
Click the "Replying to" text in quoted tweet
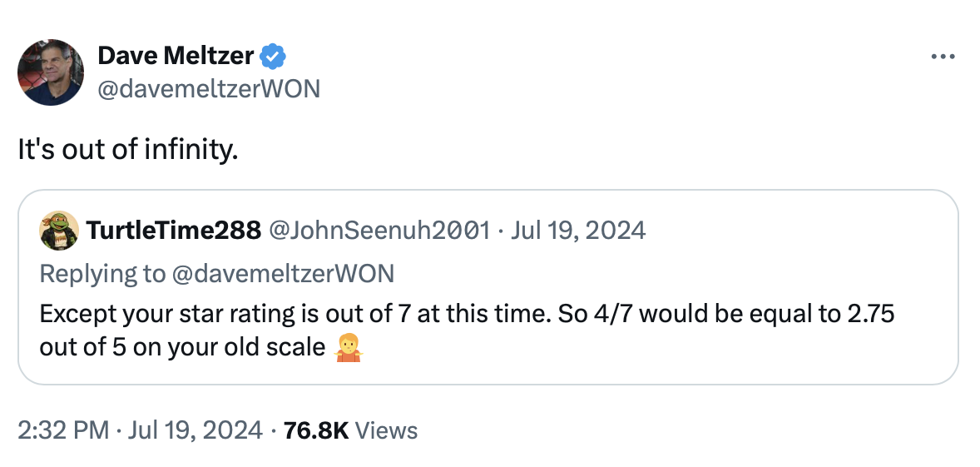(x=101, y=273)
